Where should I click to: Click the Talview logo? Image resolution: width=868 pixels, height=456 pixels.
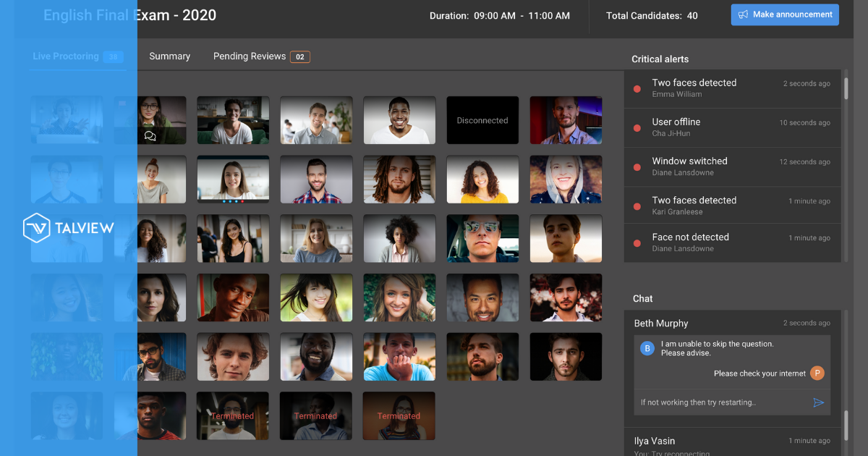click(69, 228)
